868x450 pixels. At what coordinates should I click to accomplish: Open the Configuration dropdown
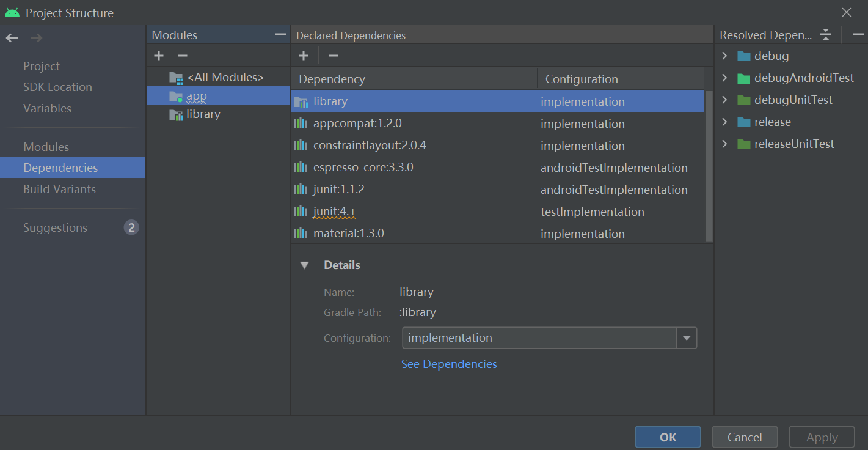pos(687,337)
